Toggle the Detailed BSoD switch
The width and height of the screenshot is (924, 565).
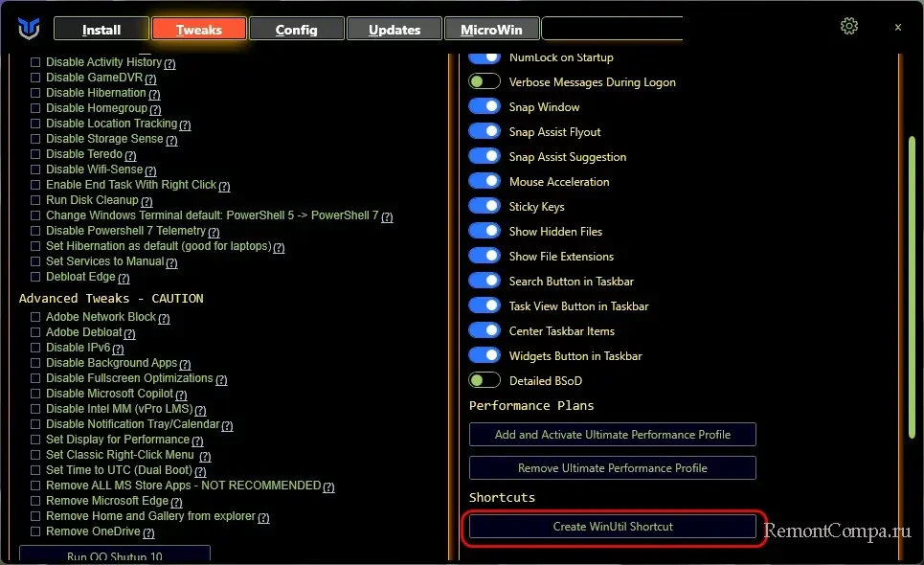(x=485, y=380)
